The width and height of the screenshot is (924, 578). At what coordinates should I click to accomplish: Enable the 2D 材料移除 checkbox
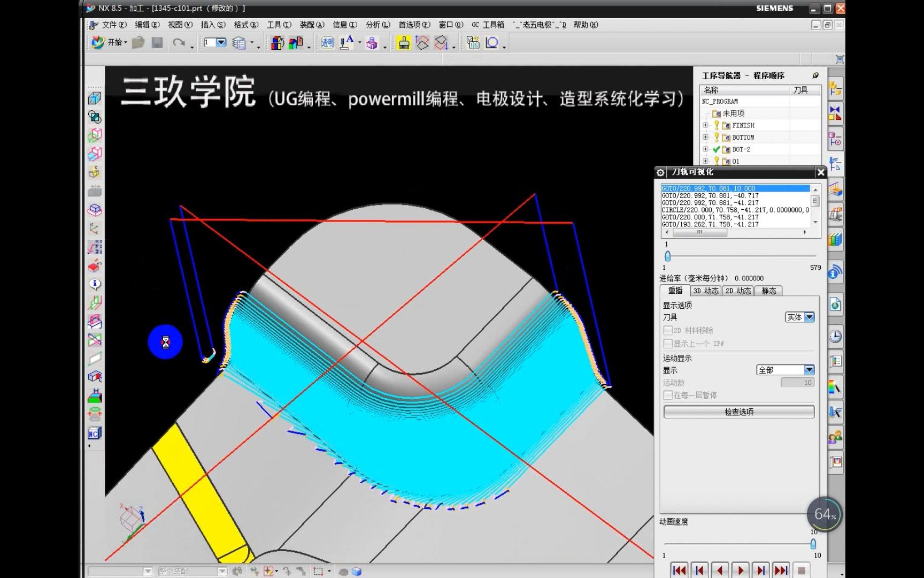(x=668, y=330)
